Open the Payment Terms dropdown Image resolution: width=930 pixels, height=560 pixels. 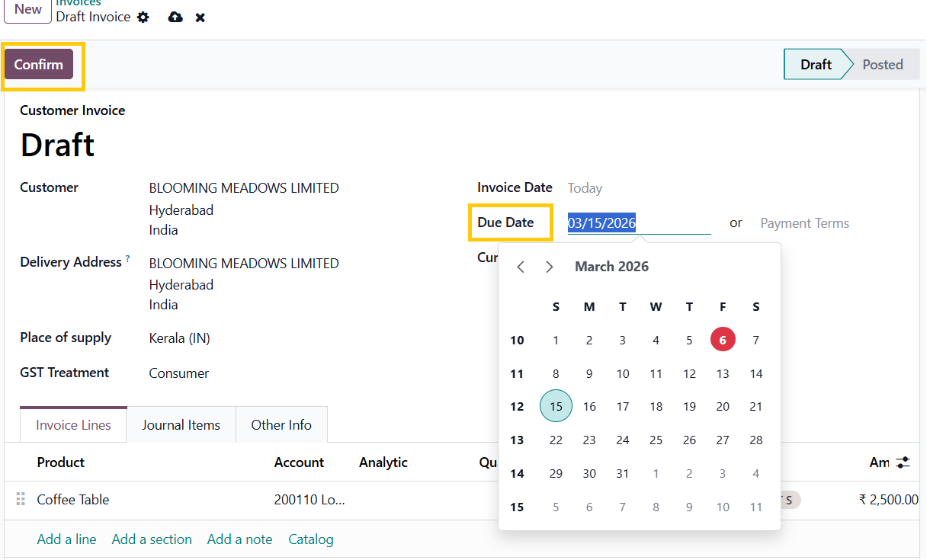pos(804,223)
